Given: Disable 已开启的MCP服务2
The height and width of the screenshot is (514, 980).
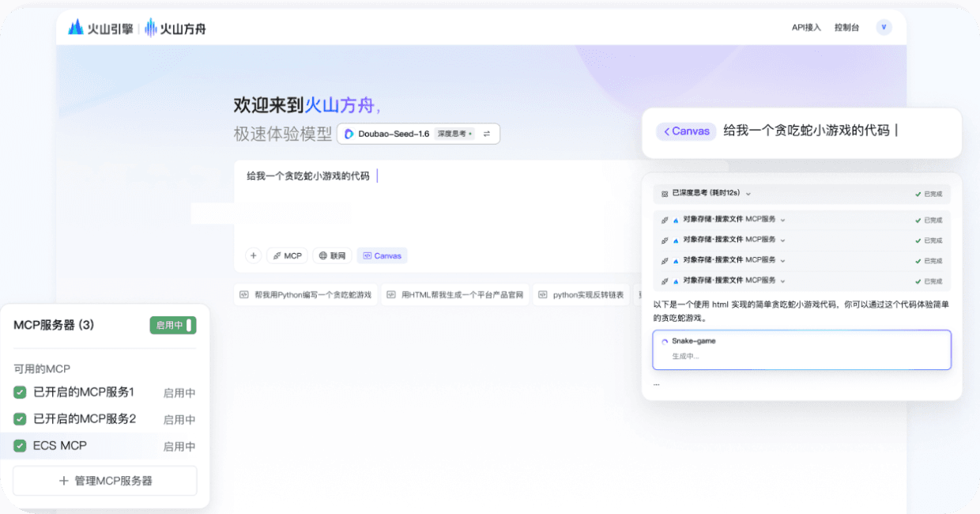Looking at the screenshot, I should [20, 419].
